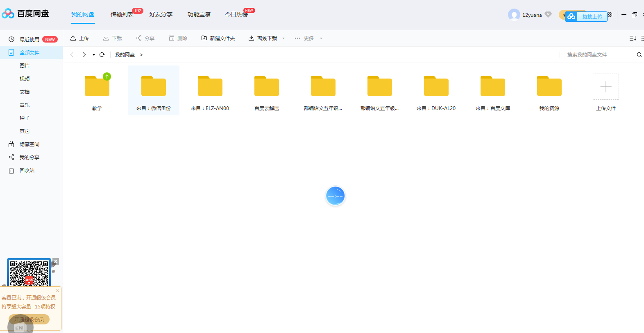
Task: Open navigation history dropdown arrow
Action: pos(94,55)
